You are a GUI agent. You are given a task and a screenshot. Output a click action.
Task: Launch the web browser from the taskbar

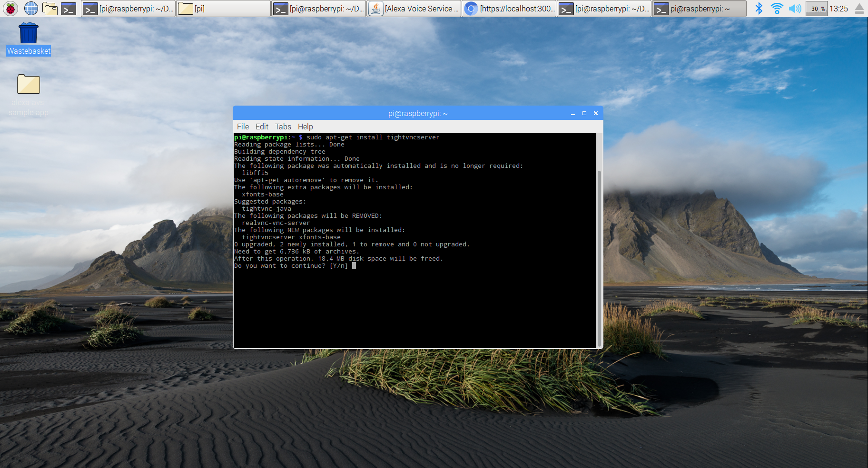point(30,8)
